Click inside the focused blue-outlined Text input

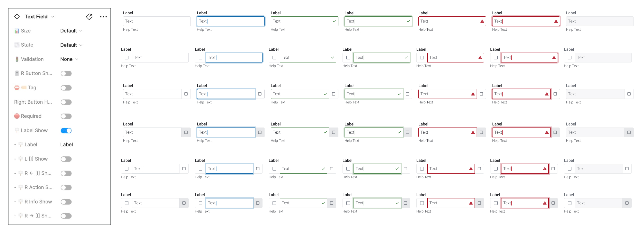click(x=230, y=21)
